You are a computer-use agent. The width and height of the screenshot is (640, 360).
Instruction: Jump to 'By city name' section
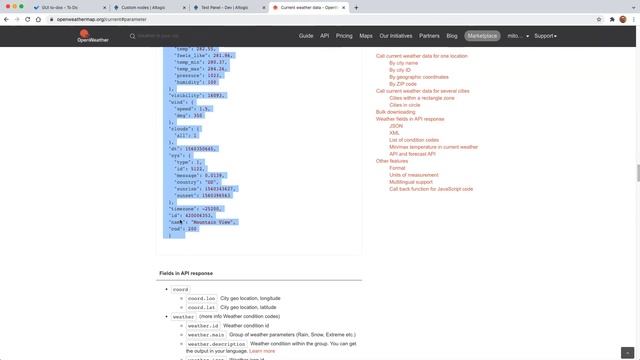(x=403, y=63)
